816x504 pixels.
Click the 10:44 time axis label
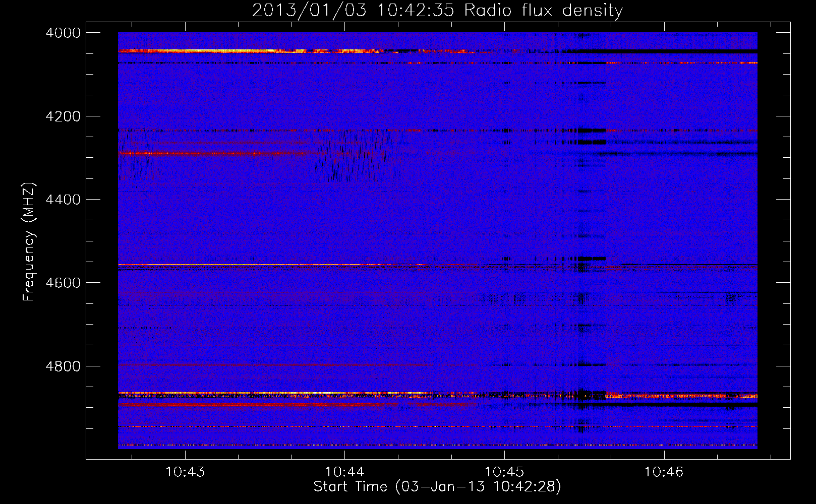pos(344,472)
